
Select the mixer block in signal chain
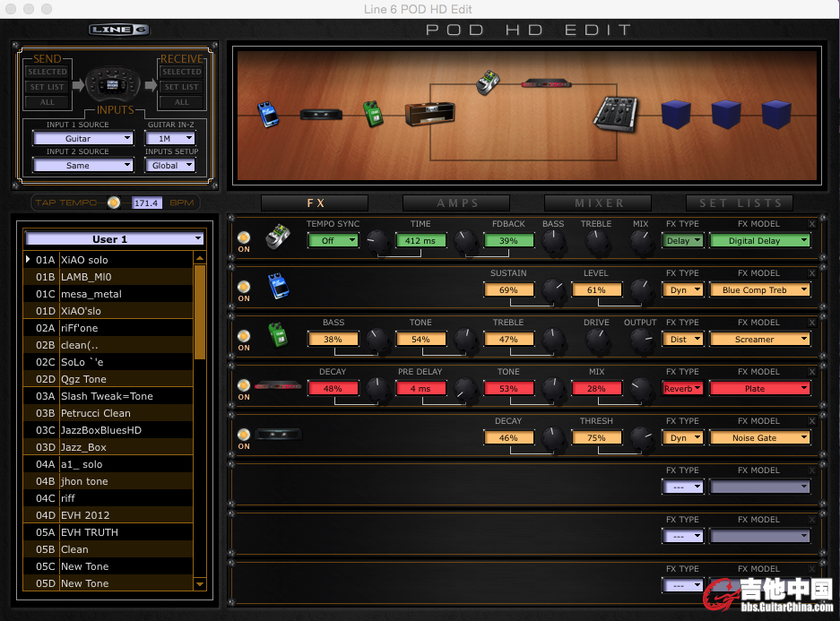[x=617, y=114]
